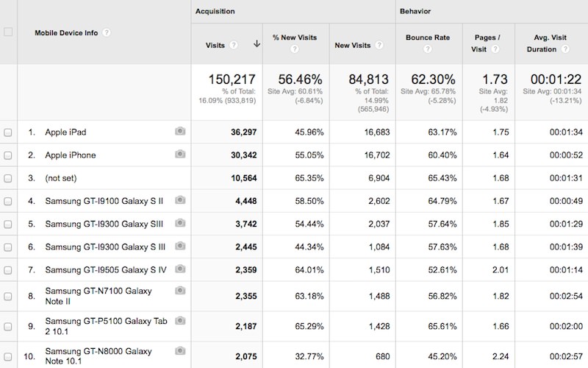The image size is (588, 368).
Task: Toggle the select-all checkbox in table header
Action: [x=8, y=32]
